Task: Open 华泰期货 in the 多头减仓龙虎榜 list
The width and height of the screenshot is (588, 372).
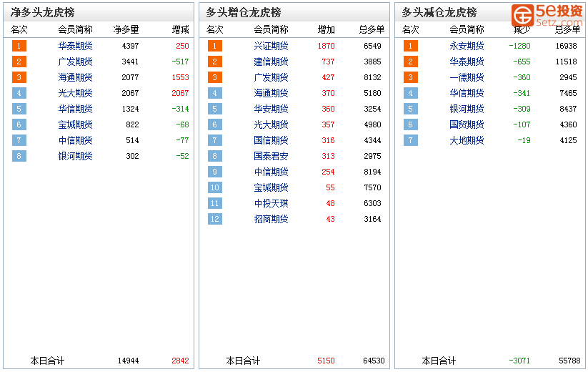Action: [467, 62]
